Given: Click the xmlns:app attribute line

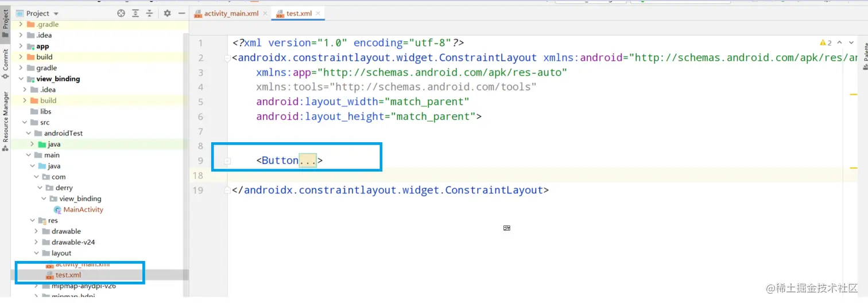Looking at the screenshot, I should tap(412, 72).
